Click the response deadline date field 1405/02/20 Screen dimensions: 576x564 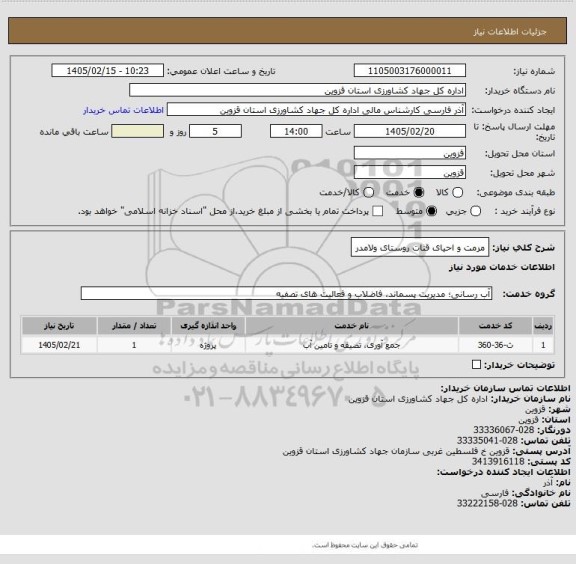pos(410,131)
